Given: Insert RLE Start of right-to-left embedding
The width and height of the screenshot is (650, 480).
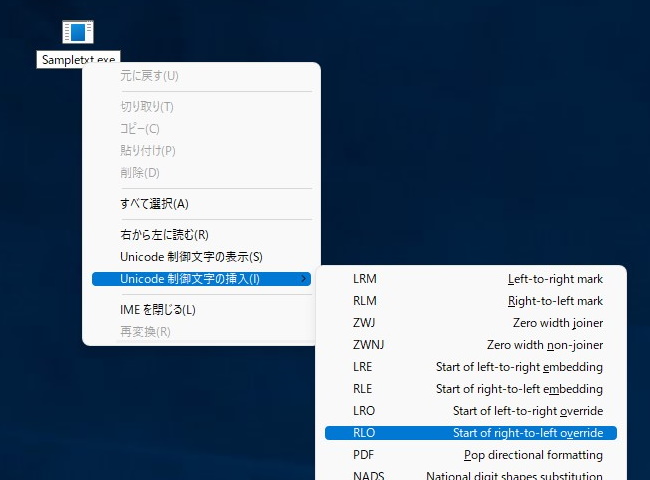Looking at the screenshot, I should click(471, 389).
